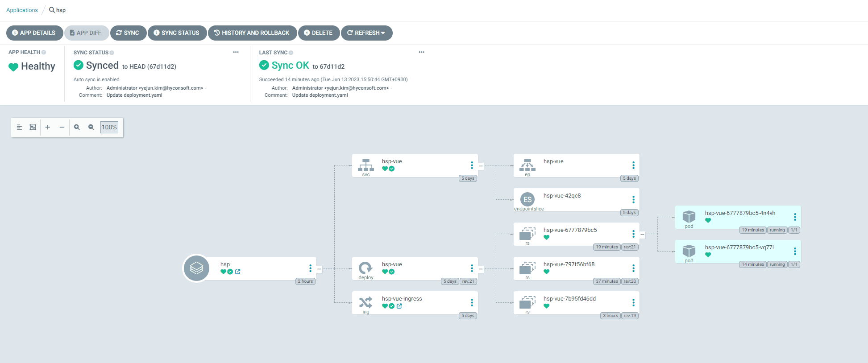This screenshot has height=363, width=868.
Task: Open external link icon on hsp node
Action: 238,272
